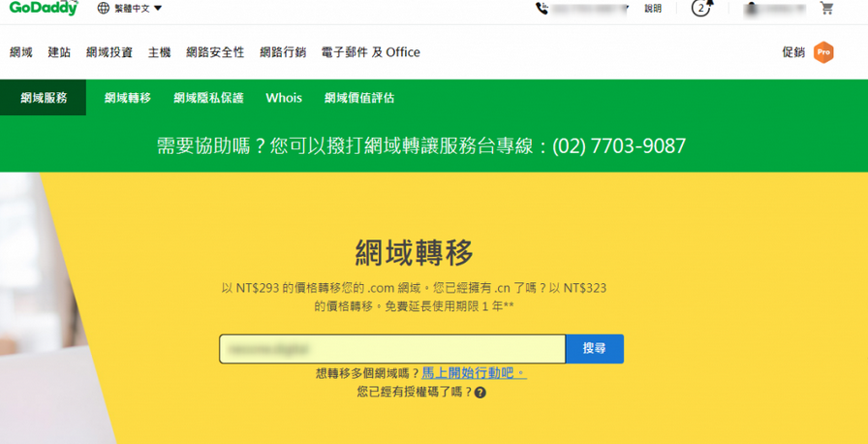The width and height of the screenshot is (868, 444).
Task: Open the 繁體中文 language selector
Action: tap(130, 9)
